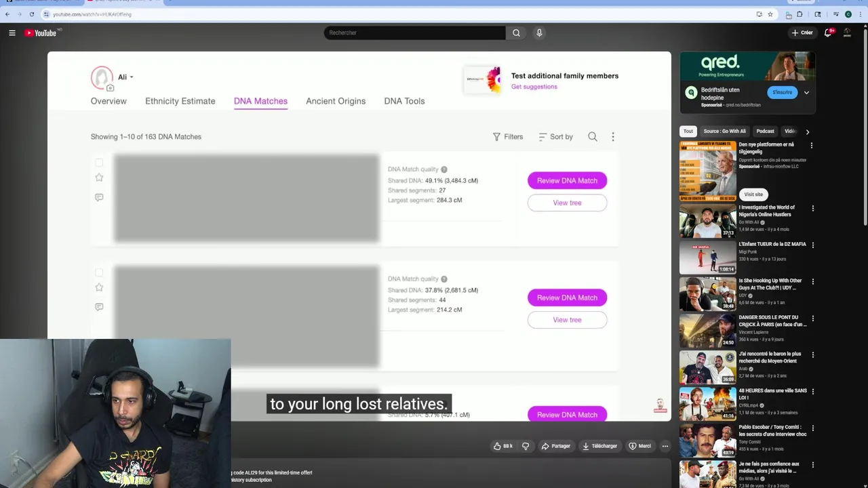
Task: Open the YouTube account avatar menu
Action: 847,33
